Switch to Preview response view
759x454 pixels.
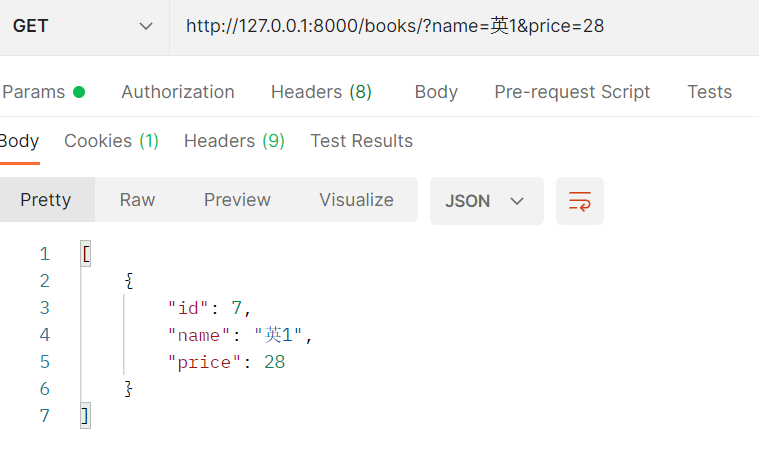point(237,200)
